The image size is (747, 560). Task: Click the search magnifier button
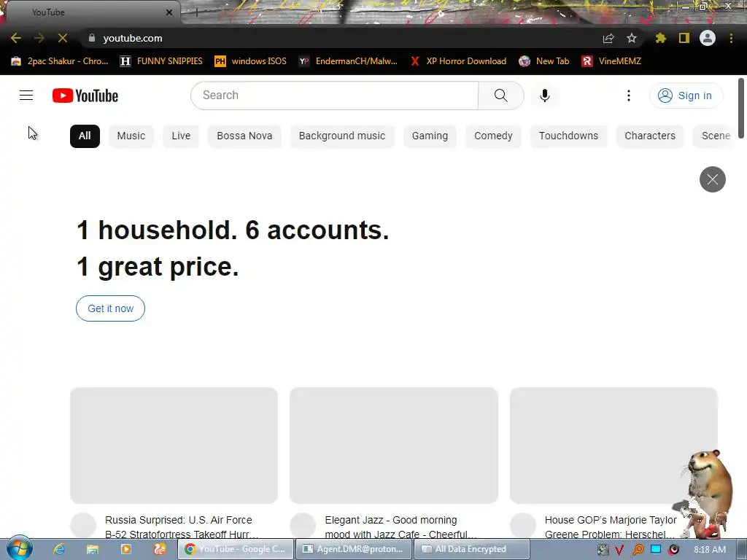[x=500, y=96]
